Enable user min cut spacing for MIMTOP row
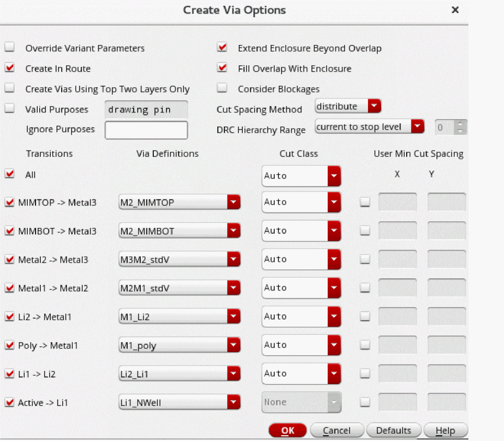This screenshot has height=441, width=504. click(365, 202)
